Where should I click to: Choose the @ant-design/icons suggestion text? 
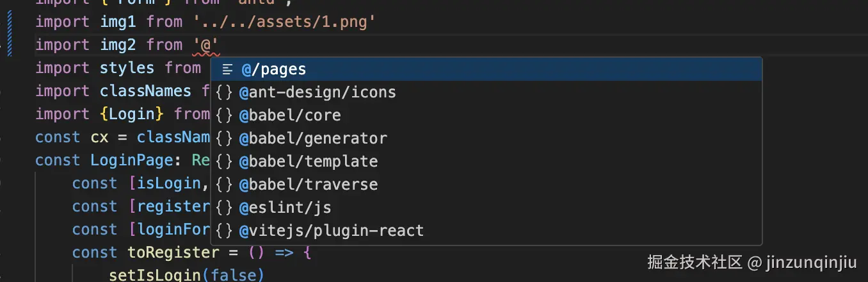pyautogui.click(x=317, y=92)
